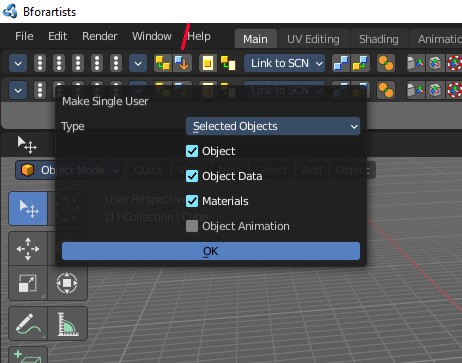The image size is (462, 363).
Task: Uncheck the Object Data checkbox
Action: pos(192,176)
